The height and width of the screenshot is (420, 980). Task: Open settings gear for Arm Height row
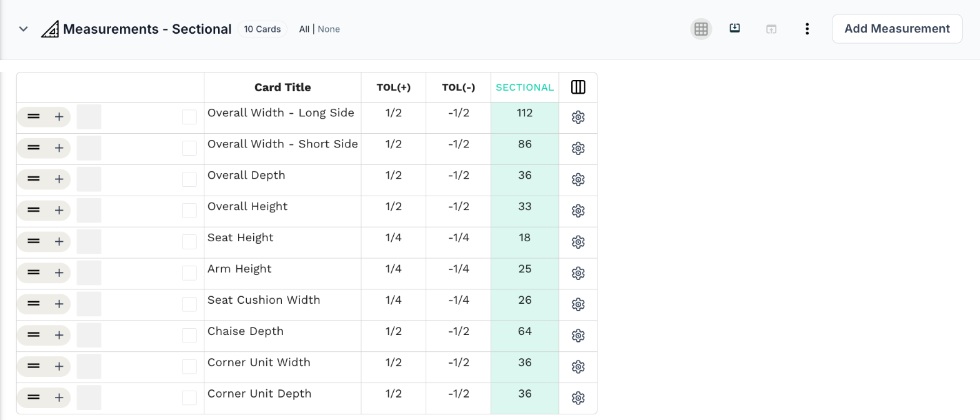click(x=578, y=274)
